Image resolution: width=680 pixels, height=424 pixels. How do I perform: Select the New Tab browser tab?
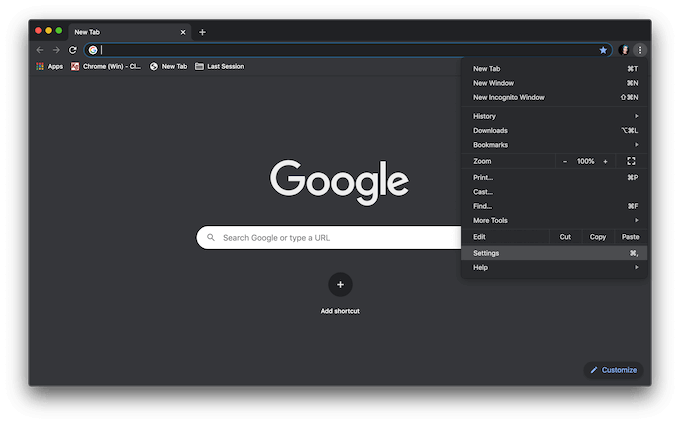point(129,32)
